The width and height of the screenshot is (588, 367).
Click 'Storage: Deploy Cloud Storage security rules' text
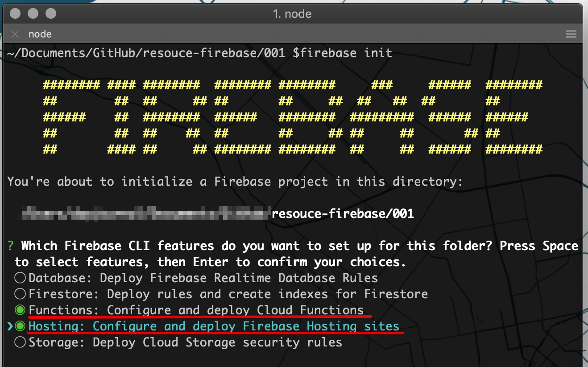[185, 342]
